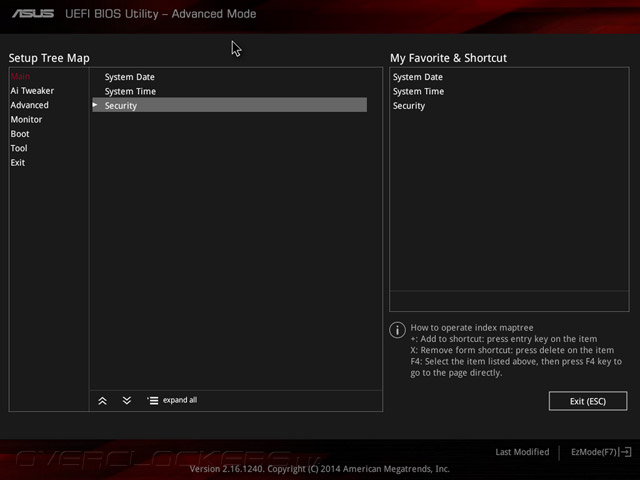Click System Date in My Favorite list

(418, 77)
